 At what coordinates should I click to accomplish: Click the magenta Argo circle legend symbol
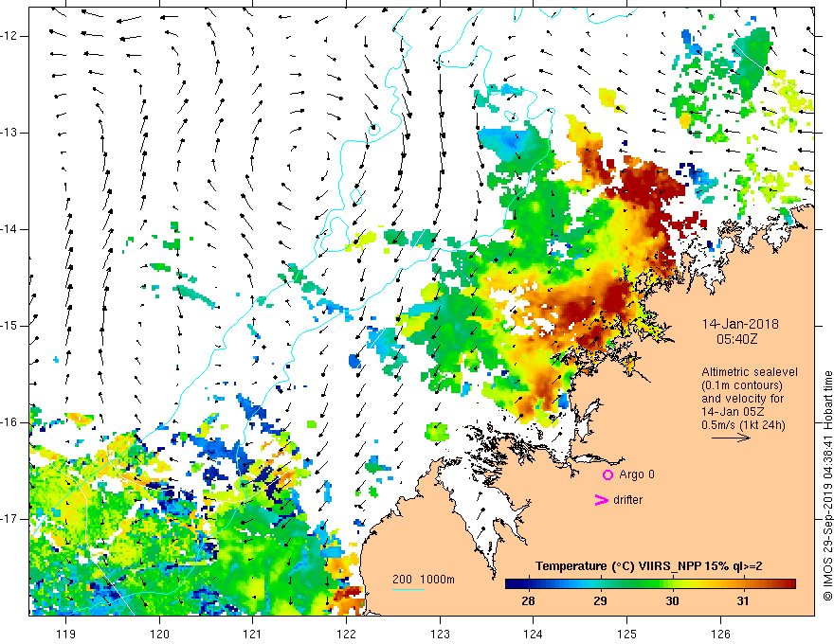coord(607,474)
